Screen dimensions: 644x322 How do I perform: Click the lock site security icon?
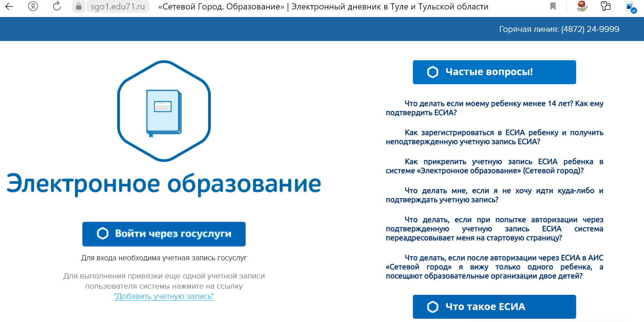click(79, 6)
